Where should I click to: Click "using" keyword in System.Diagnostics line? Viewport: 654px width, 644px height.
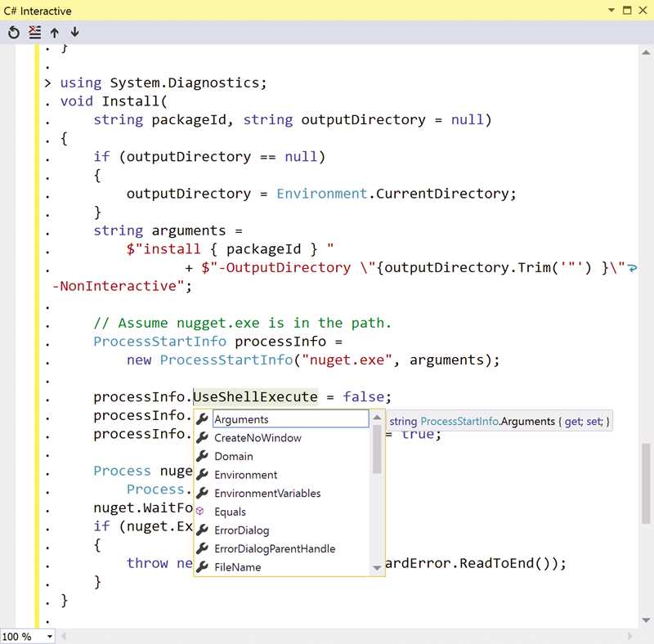[81, 83]
